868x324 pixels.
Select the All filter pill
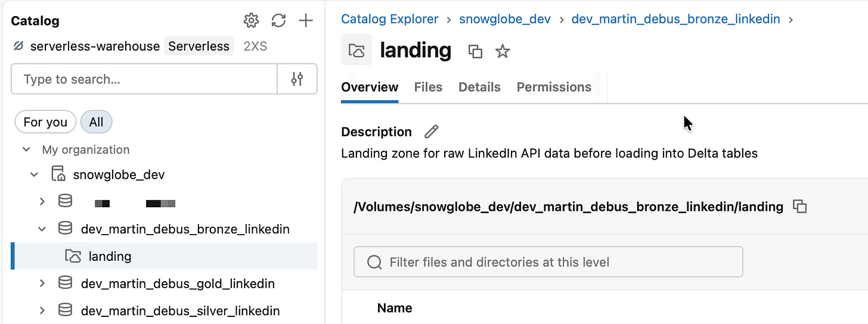click(x=96, y=122)
